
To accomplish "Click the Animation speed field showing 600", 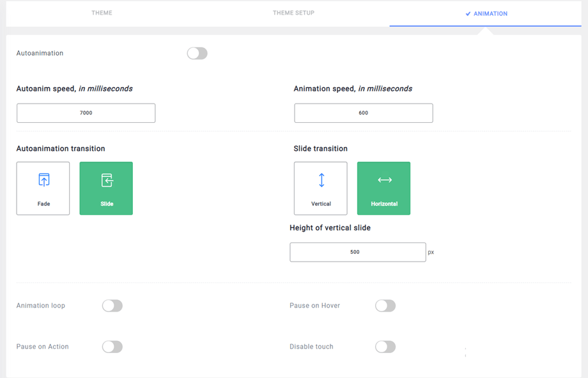I will (363, 113).
